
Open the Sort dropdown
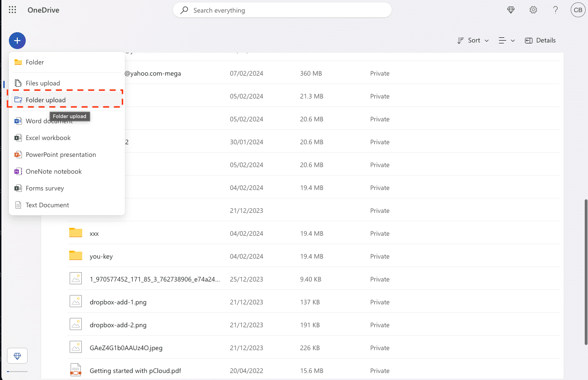pos(473,41)
